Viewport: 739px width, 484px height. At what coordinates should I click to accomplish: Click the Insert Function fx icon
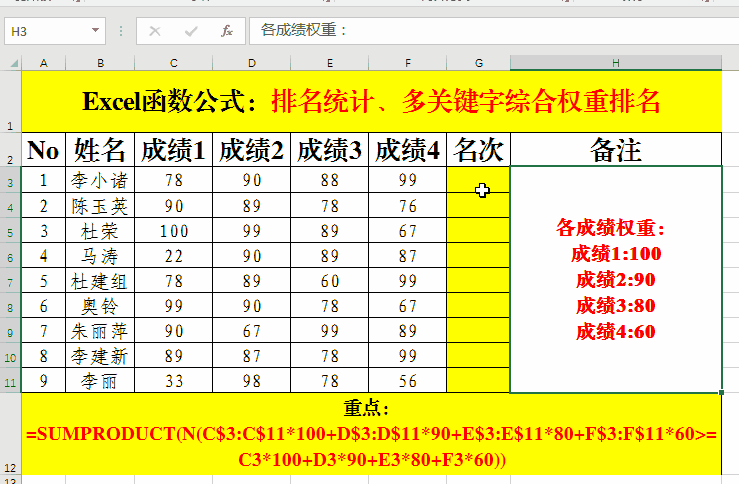227,31
